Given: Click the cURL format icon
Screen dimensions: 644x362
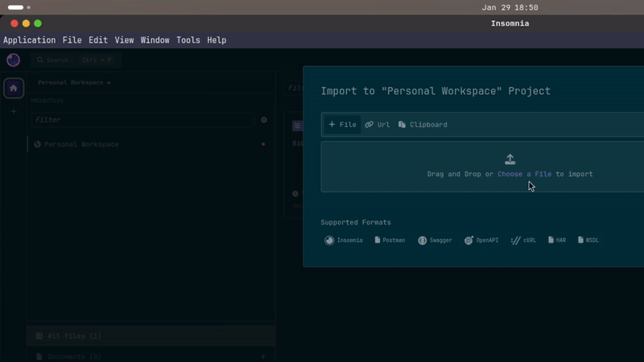Looking at the screenshot, I should point(515,240).
